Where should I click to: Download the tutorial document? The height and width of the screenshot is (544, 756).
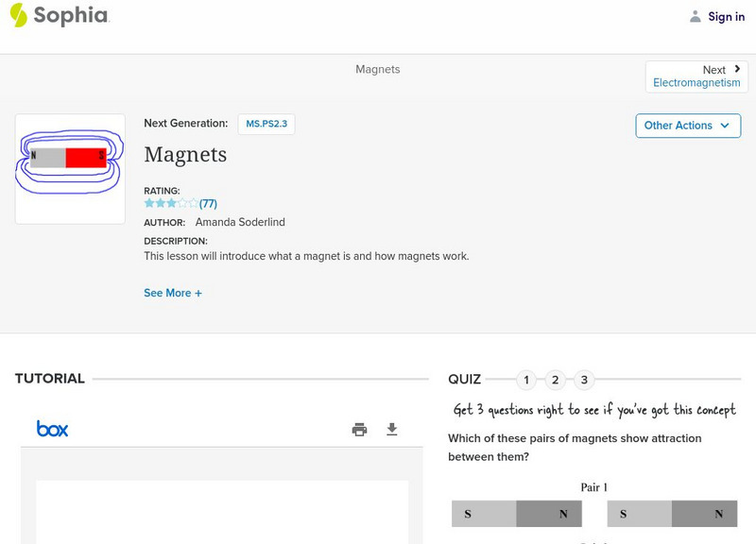[392, 430]
